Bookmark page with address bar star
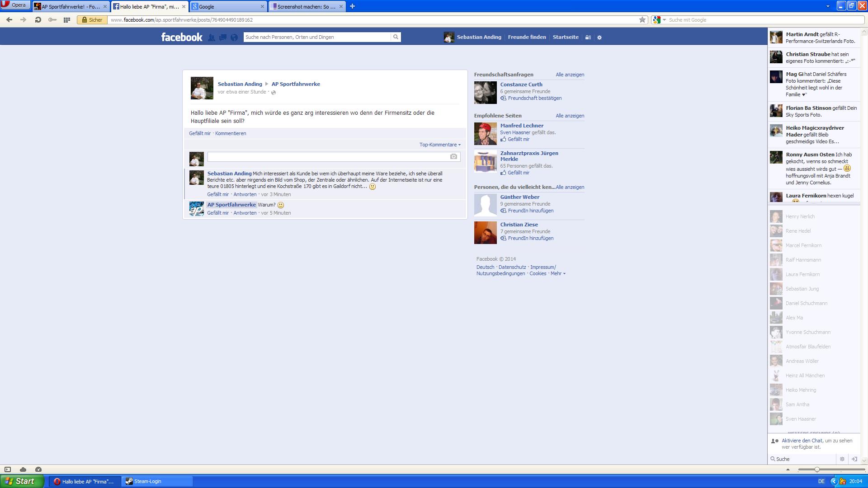 pyautogui.click(x=642, y=20)
